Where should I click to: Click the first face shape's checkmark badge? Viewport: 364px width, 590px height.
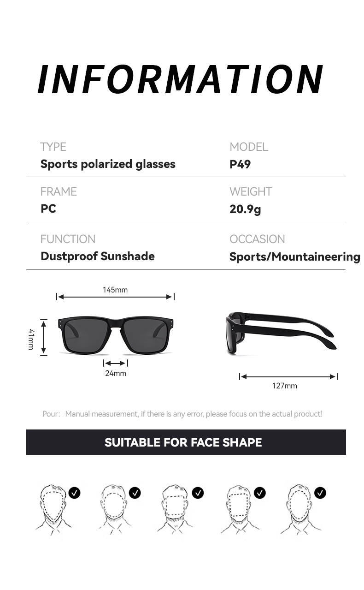tap(74, 493)
